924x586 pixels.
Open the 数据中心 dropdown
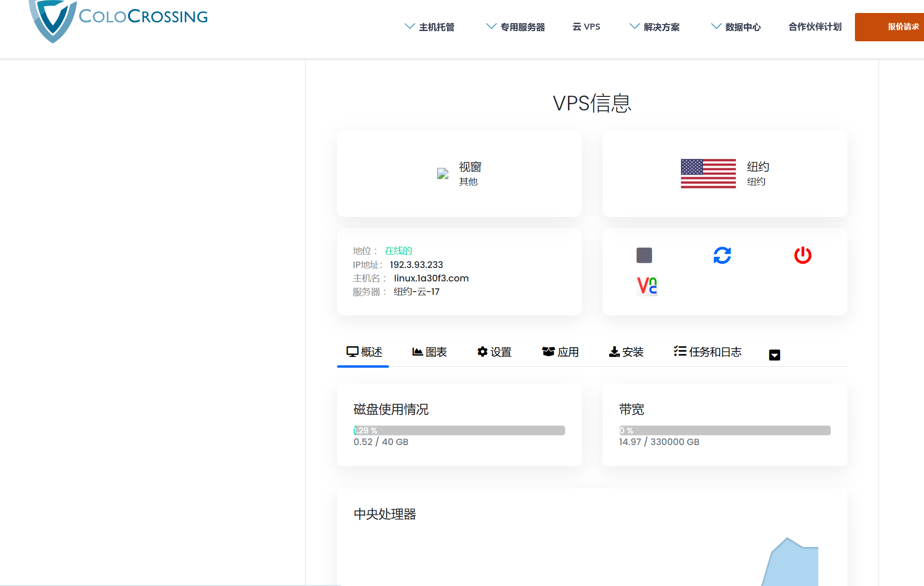[742, 27]
